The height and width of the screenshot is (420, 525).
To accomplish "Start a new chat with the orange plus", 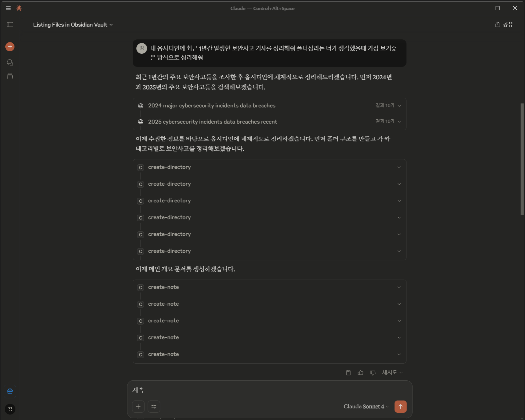I will tap(10, 46).
